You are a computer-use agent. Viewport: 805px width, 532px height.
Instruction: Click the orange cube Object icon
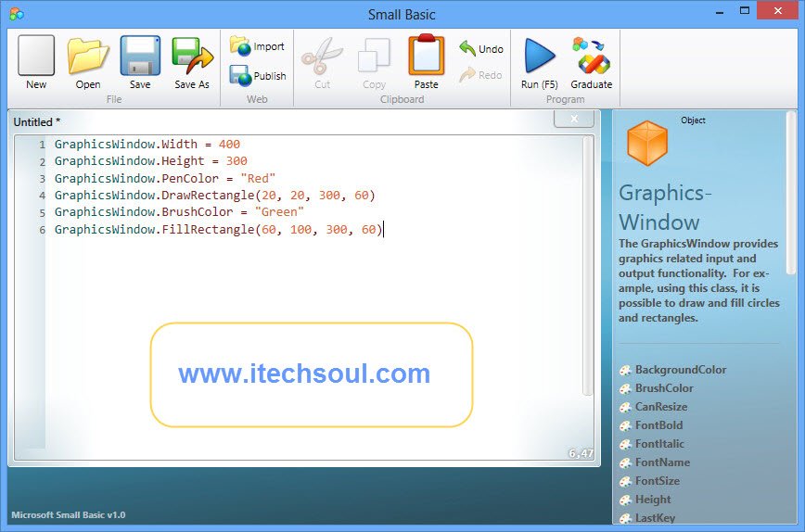647,143
